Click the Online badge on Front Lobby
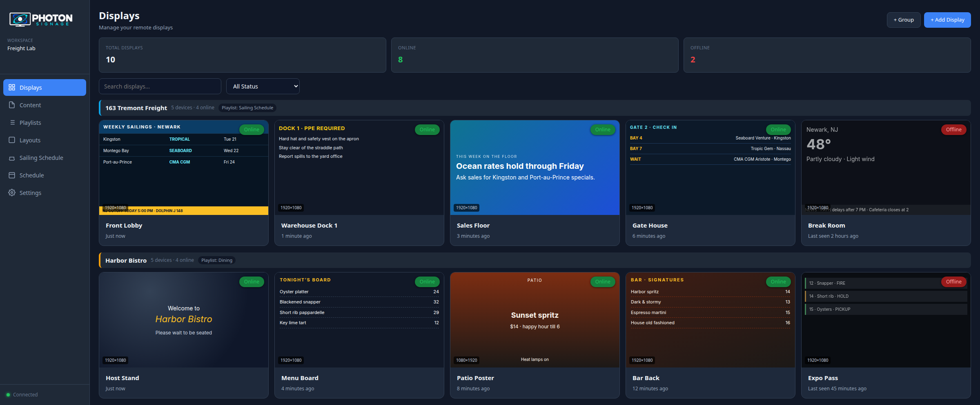 click(252, 129)
